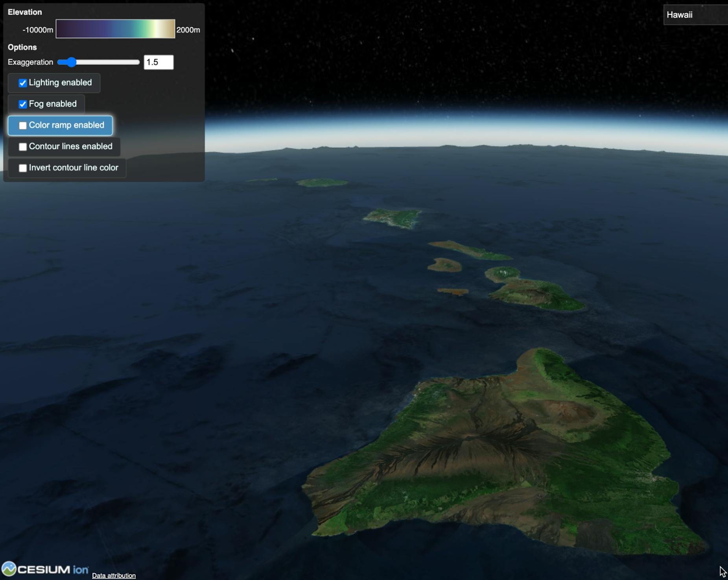
Task: Turn off the Fog enabled checkbox
Action: [22, 104]
